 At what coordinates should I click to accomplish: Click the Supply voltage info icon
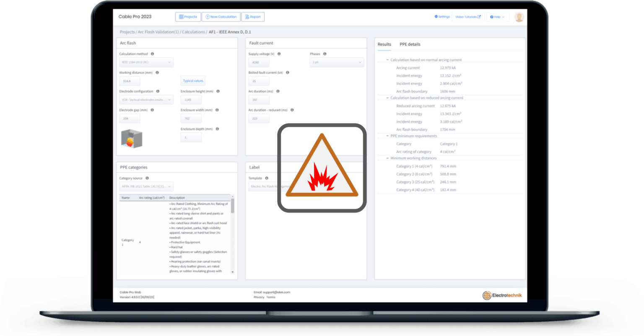tap(279, 54)
